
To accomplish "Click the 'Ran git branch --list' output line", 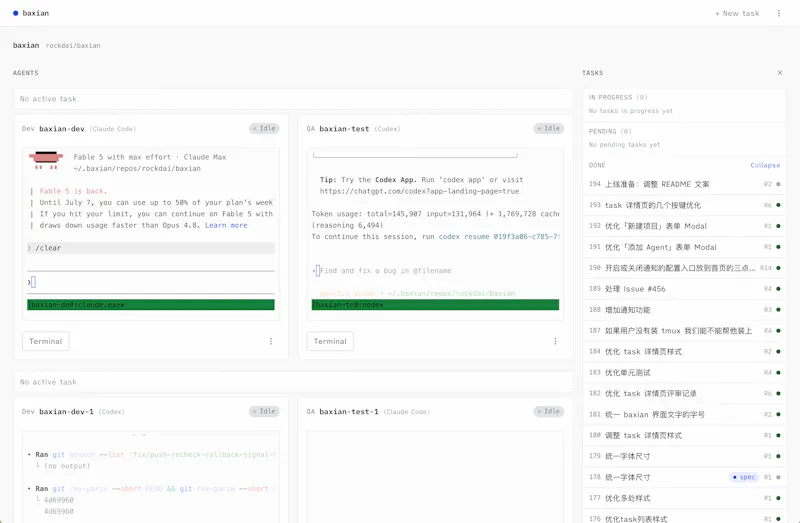I will click(151, 455).
